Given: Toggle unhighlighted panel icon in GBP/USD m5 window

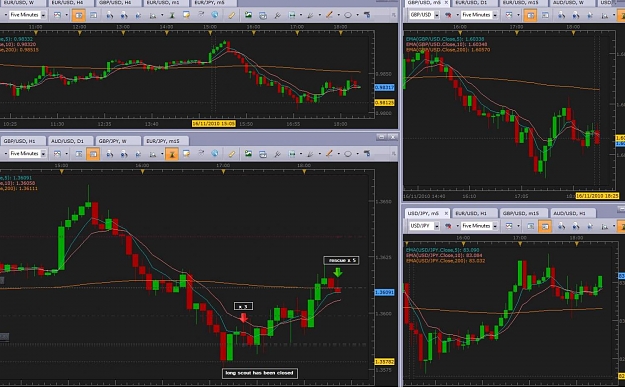Looking at the screenshot, I should coord(545,15).
